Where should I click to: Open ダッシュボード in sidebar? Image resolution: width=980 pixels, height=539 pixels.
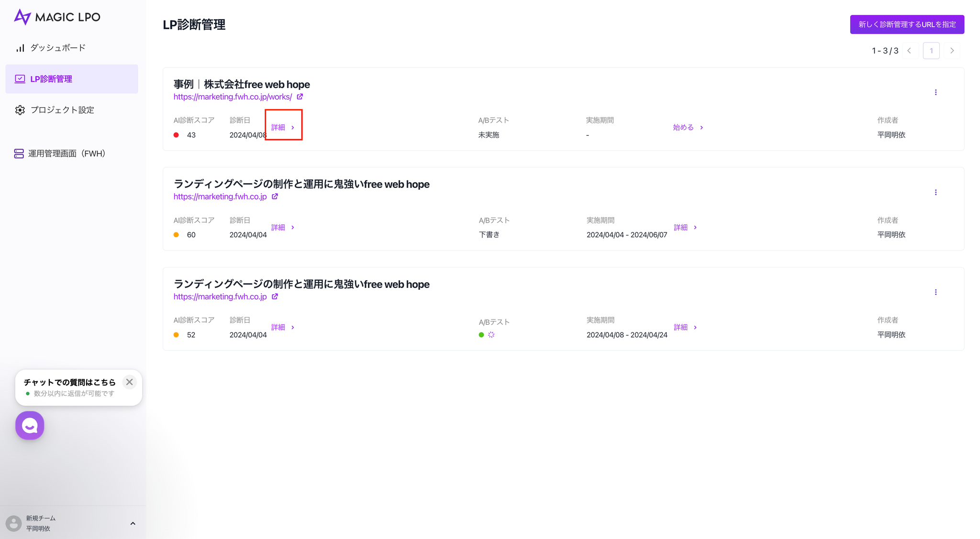point(57,48)
